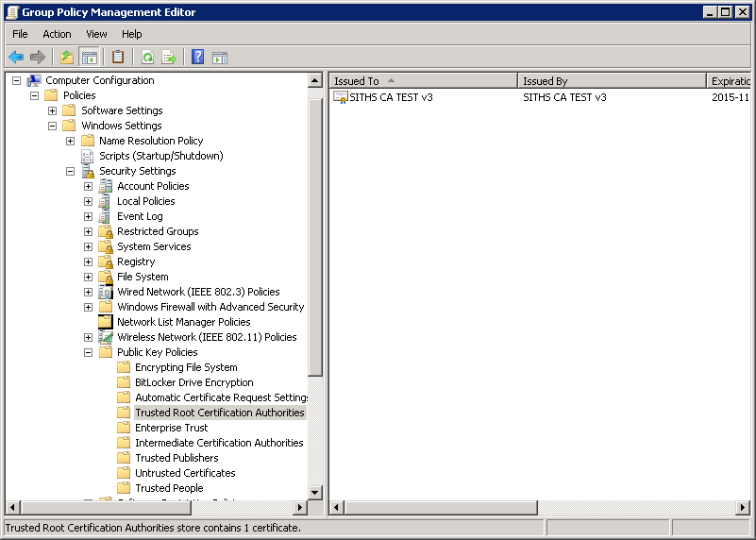Click the certificate list scroll right arrow
Screen dimensions: 756x540
[x=743, y=507]
